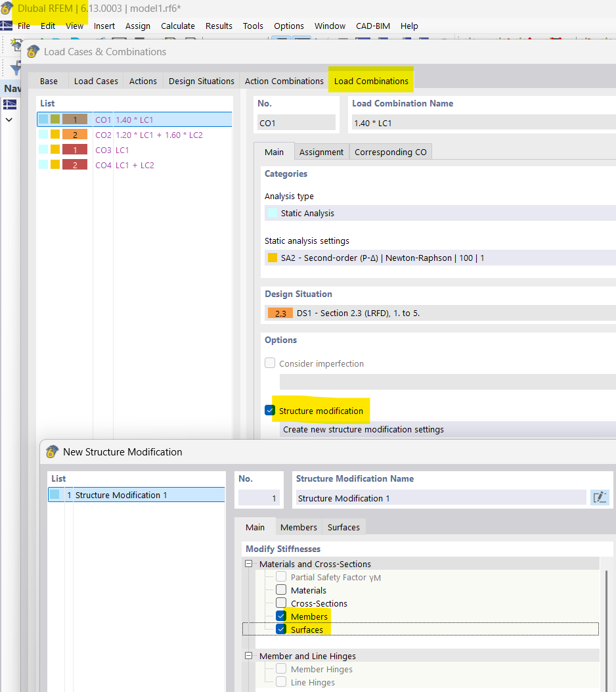Click the Dlubal RFEM logo in the title bar
The height and width of the screenshot is (692, 616).
click(6, 8)
